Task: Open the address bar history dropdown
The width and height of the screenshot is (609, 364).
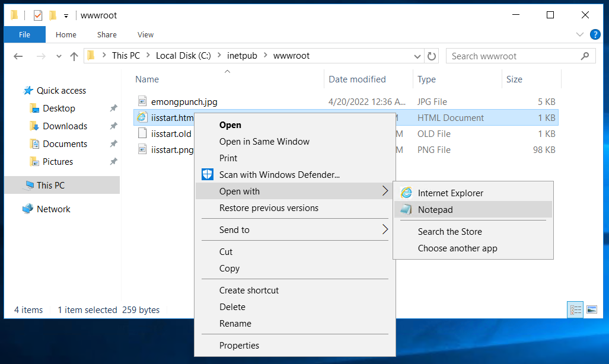Action: (417, 56)
